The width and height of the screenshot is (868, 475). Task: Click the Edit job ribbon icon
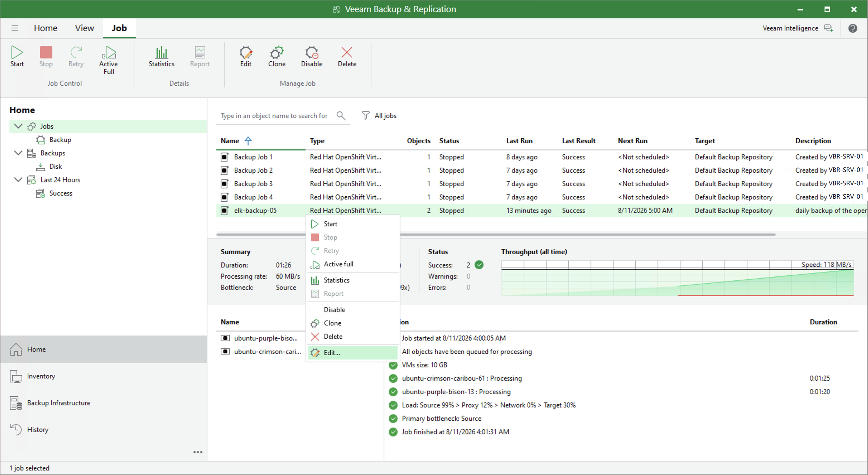tap(246, 57)
